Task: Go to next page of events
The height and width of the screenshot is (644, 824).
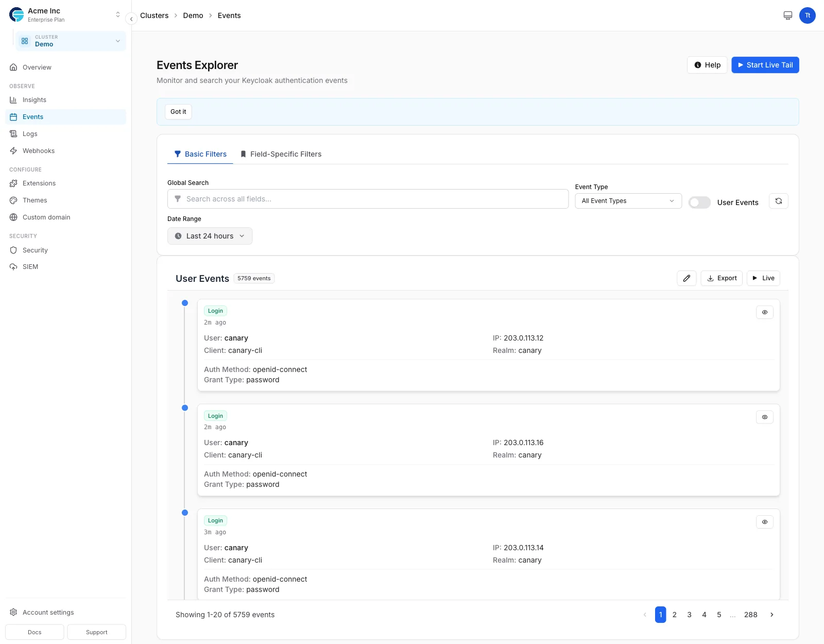Action: (771, 615)
